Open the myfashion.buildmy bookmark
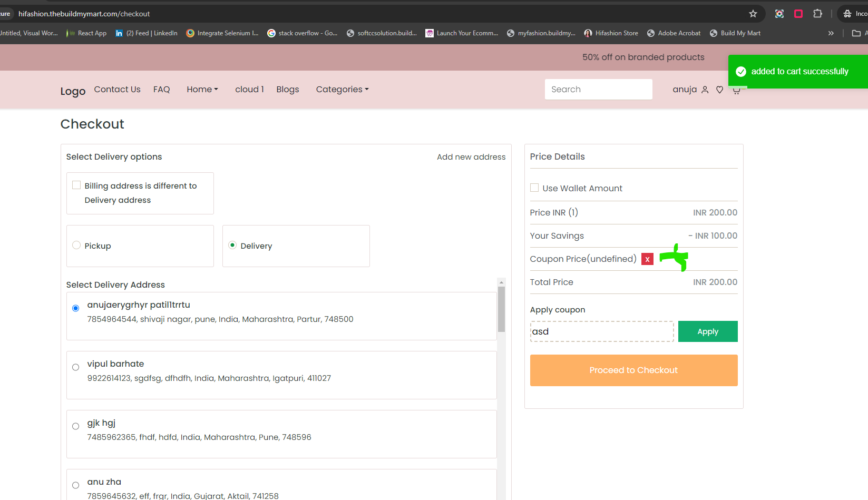 (541, 33)
